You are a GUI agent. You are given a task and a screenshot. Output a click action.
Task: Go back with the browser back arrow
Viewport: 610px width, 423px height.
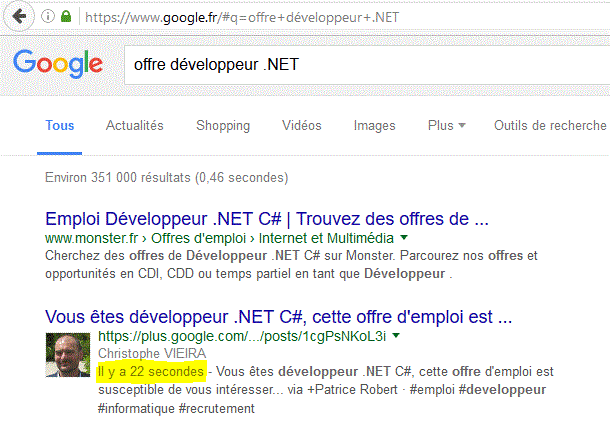[19, 16]
